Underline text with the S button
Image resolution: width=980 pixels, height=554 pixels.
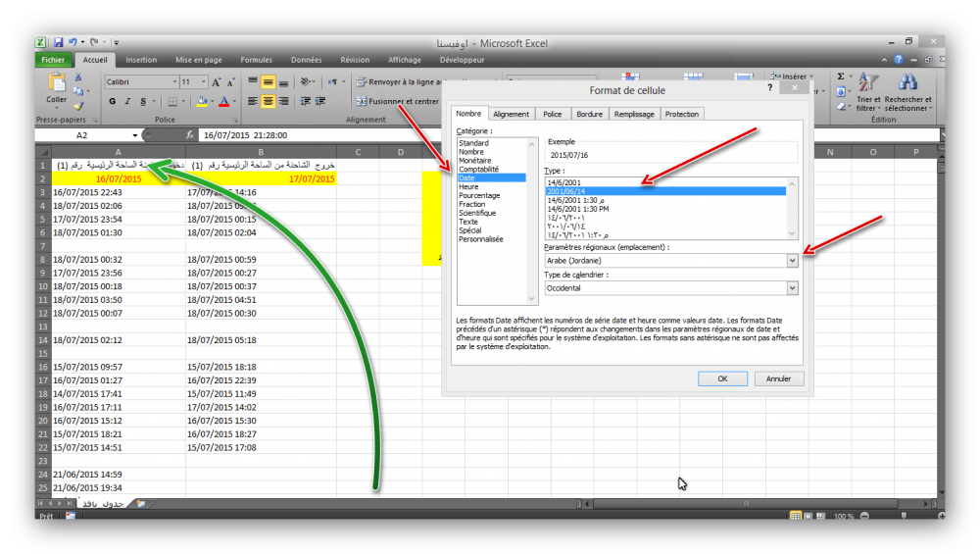point(143,101)
